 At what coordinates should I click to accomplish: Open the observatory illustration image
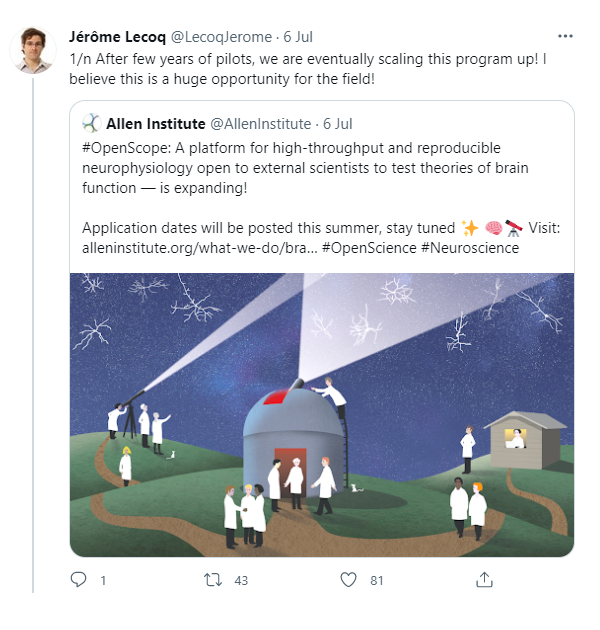coord(322,414)
